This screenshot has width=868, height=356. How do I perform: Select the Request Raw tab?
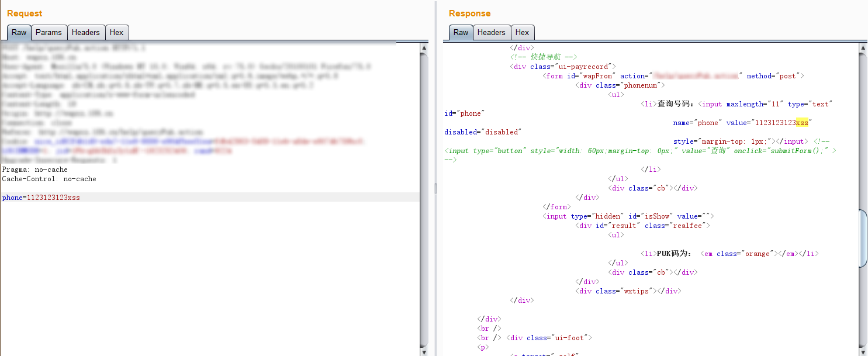pyautogui.click(x=19, y=33)
